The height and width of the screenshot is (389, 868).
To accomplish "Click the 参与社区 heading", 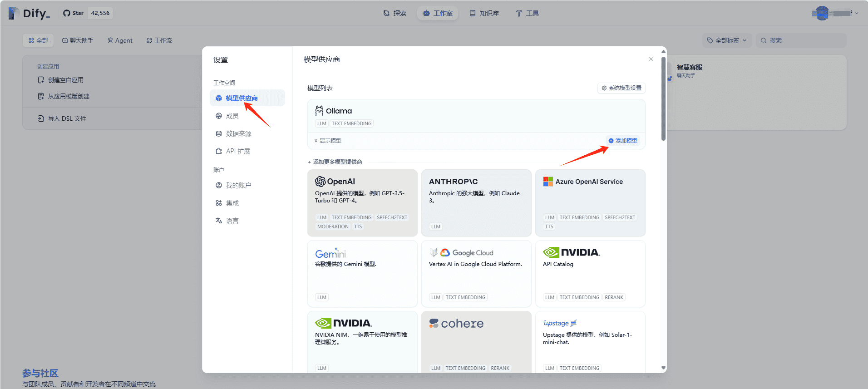I will [40, 373].
